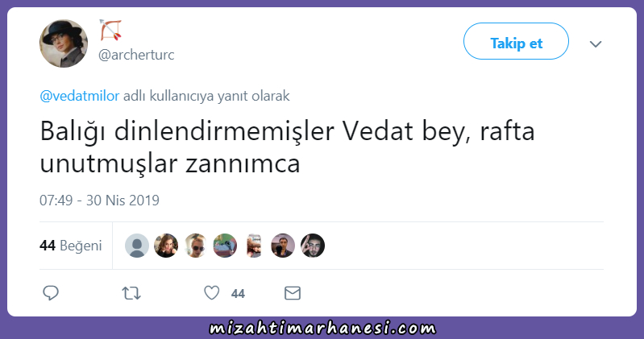Open the last liker's dark avatar
This screenshot has width=644, height=339.
[313, 246]
